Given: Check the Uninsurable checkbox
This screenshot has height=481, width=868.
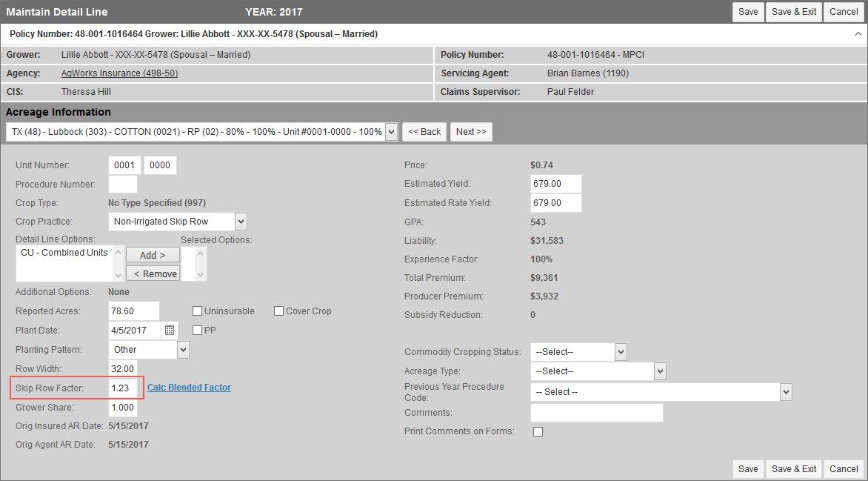Looking at the screenshot, I should [198, 311].
